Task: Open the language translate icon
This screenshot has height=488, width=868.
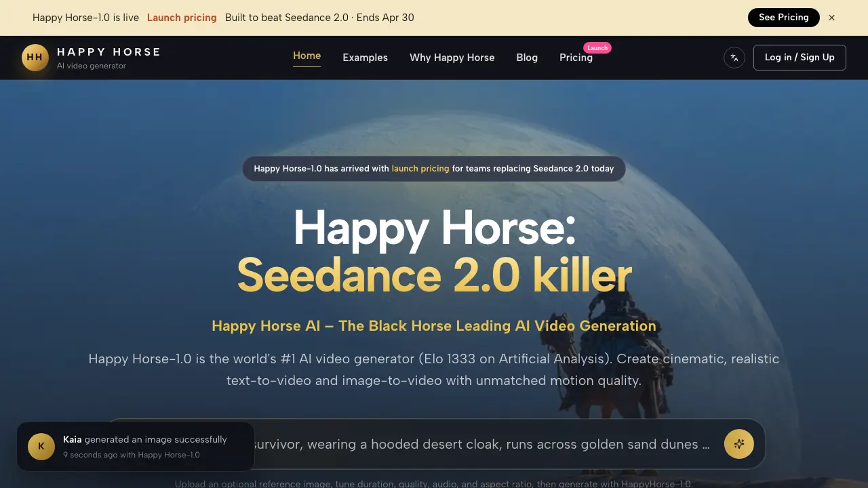Action: pos(734,58)
